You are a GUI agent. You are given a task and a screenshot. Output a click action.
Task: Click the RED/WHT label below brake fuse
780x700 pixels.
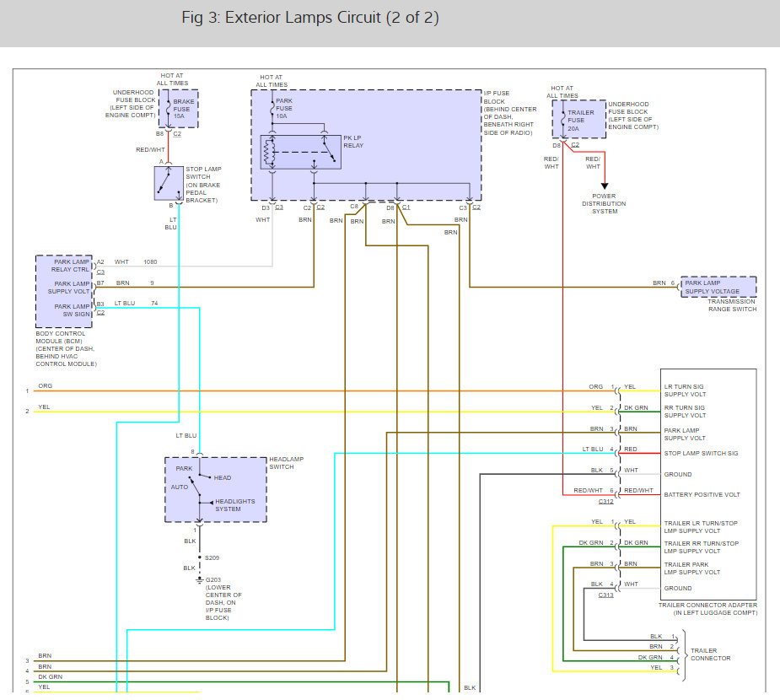coord(150,150)
